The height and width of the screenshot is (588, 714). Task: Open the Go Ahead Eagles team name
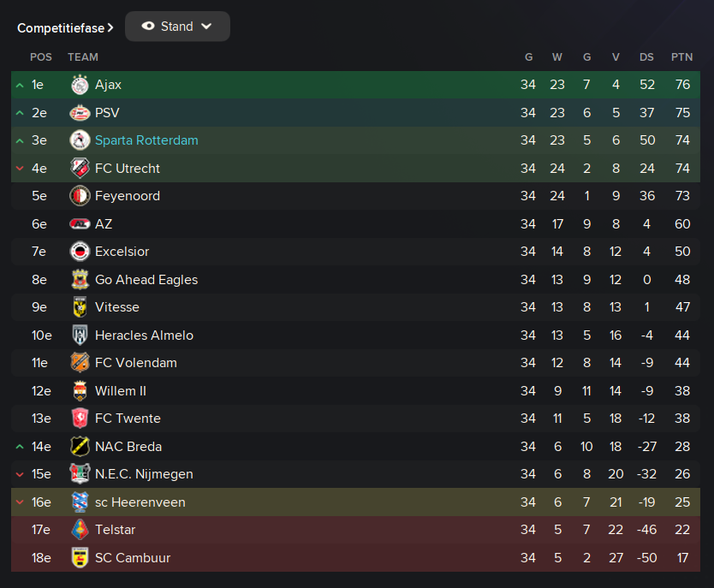(x=146, y=279)
